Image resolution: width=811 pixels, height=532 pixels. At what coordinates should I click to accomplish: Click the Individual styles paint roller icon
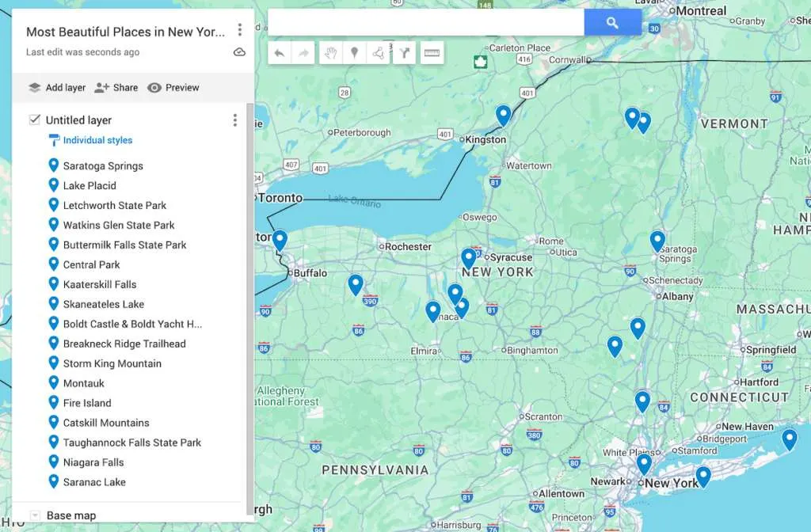click(x=54, y=140)
